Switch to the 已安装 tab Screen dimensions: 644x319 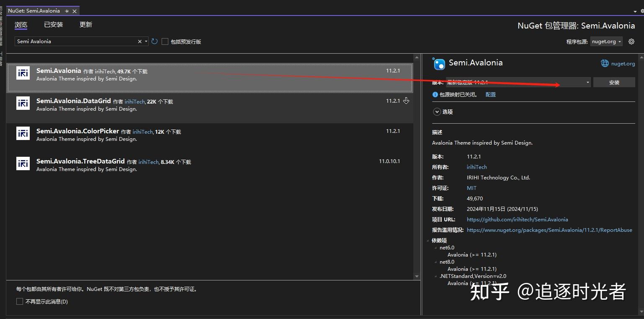pos(53,24)
